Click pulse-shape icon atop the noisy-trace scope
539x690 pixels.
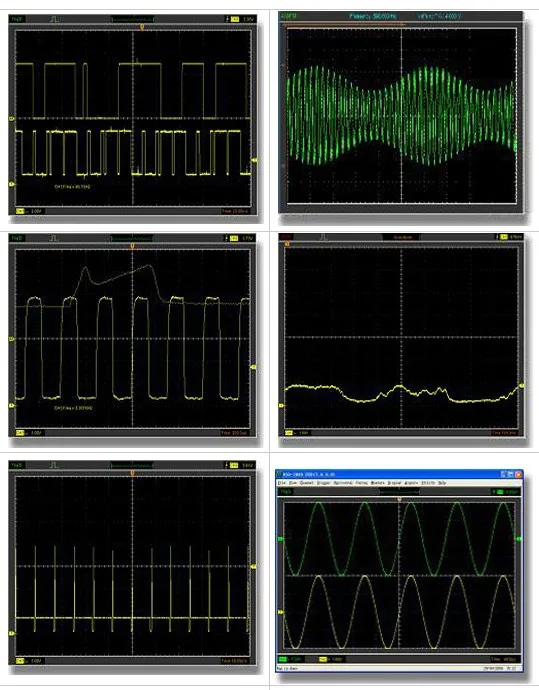pos(323,237)
